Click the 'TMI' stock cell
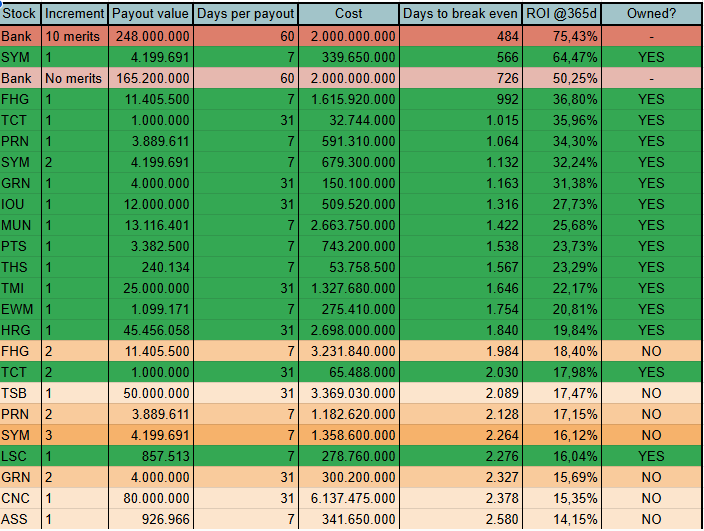 [21, 288]
